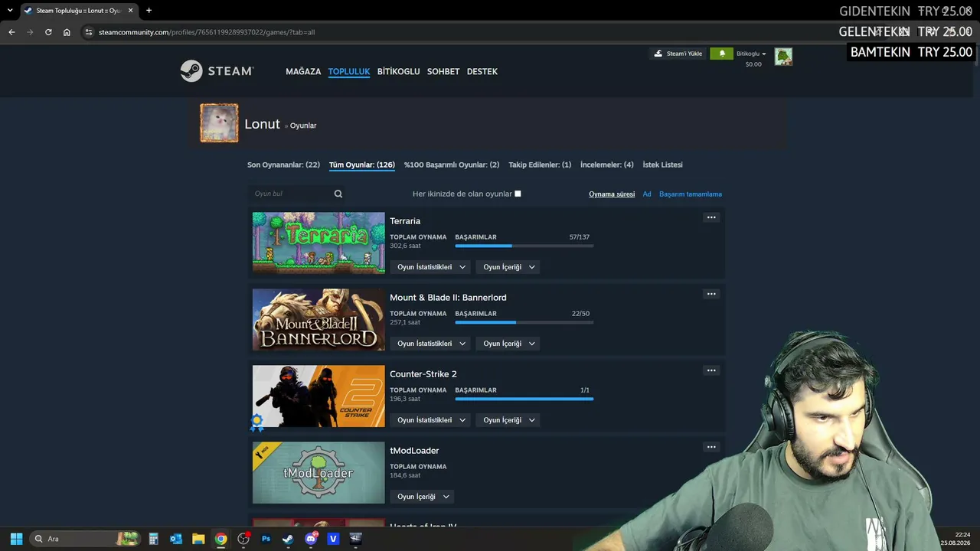The width and height of the screenshot is (980, 551).
Task: Sort games by Ad
Action: click(647, 194)
